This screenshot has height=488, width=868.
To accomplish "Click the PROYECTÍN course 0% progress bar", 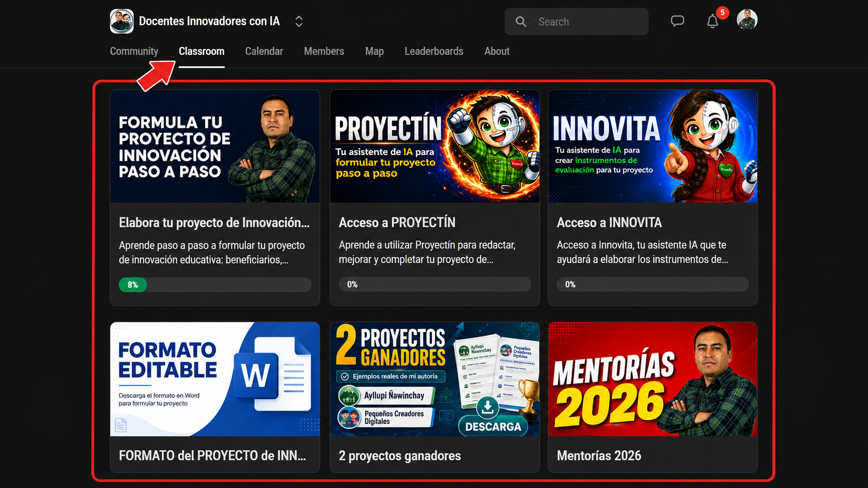I will tap(435, 284).
